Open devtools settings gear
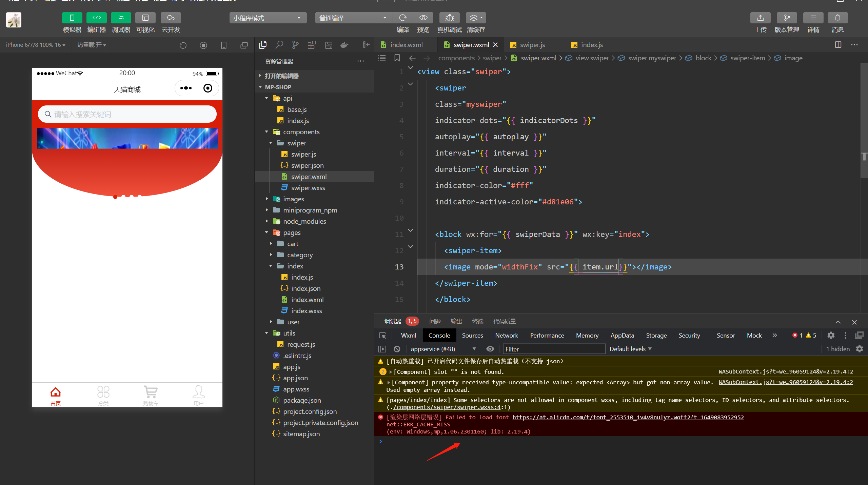This screenshot has width=868, height=485. [x=831, y=335]
